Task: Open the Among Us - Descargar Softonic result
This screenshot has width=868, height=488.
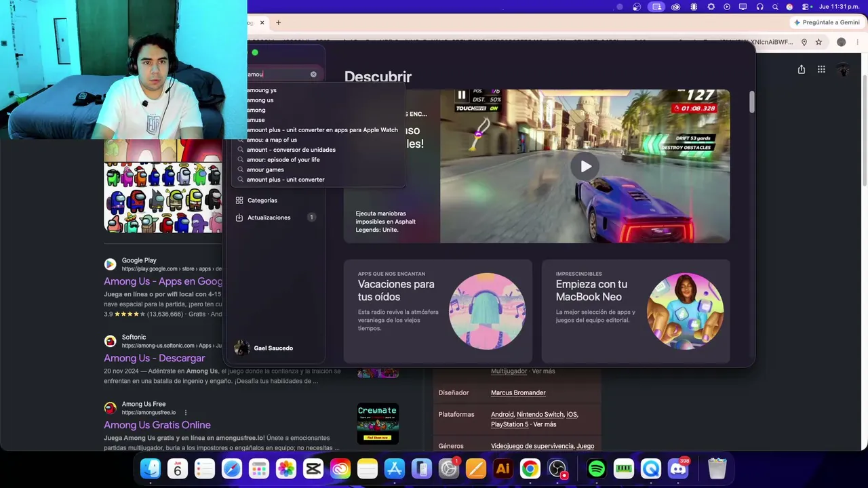Action: [x=155, y=358]
